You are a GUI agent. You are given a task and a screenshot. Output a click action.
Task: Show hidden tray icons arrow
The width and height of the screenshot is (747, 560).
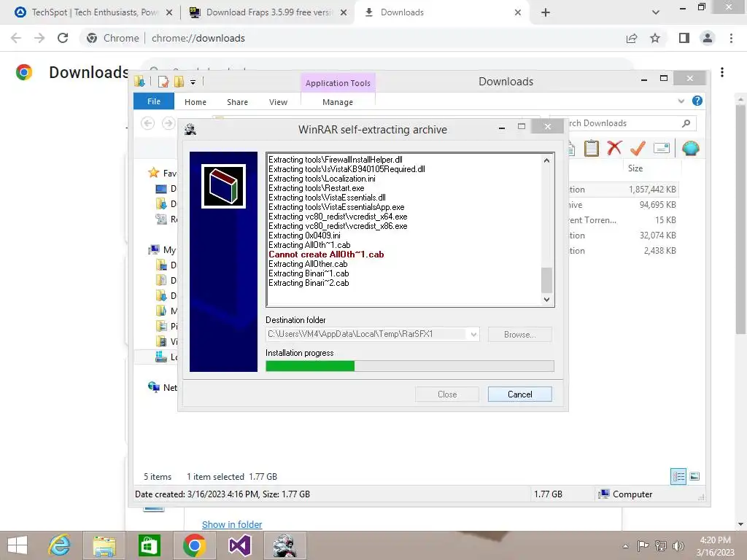click(625, 546)
